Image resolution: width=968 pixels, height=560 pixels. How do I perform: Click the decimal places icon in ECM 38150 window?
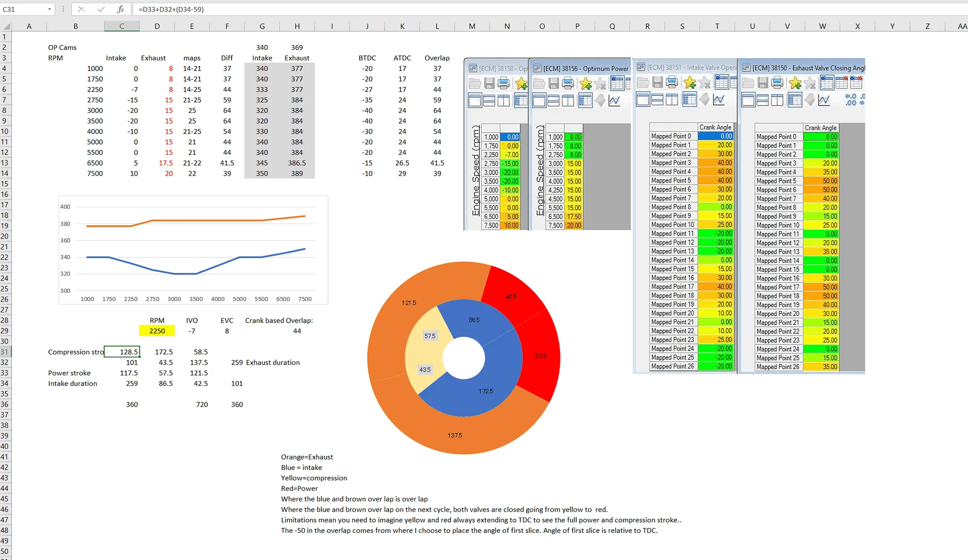point(851,100)
